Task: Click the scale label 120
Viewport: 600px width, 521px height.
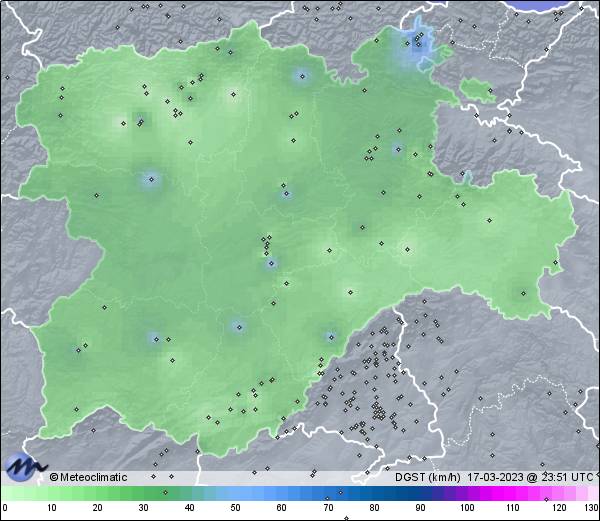Action: pos(559,508)
